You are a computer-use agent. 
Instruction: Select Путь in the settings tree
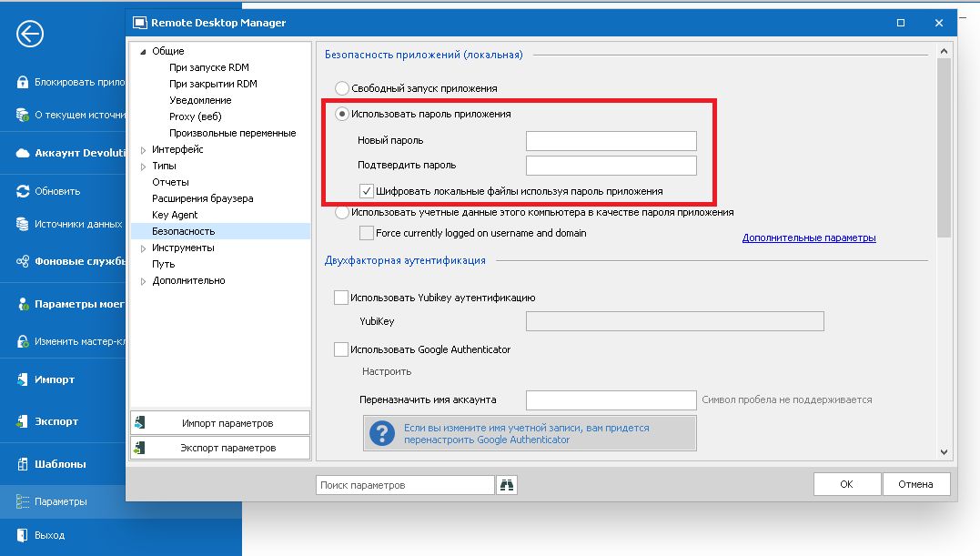163,264
